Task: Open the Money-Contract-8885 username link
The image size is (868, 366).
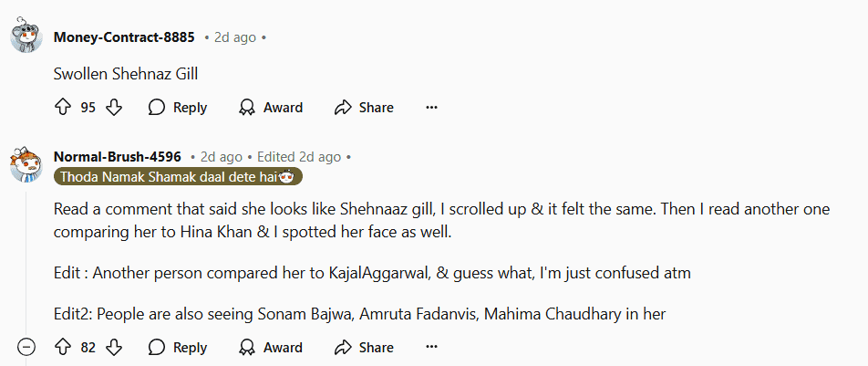Action: (124, 37)
